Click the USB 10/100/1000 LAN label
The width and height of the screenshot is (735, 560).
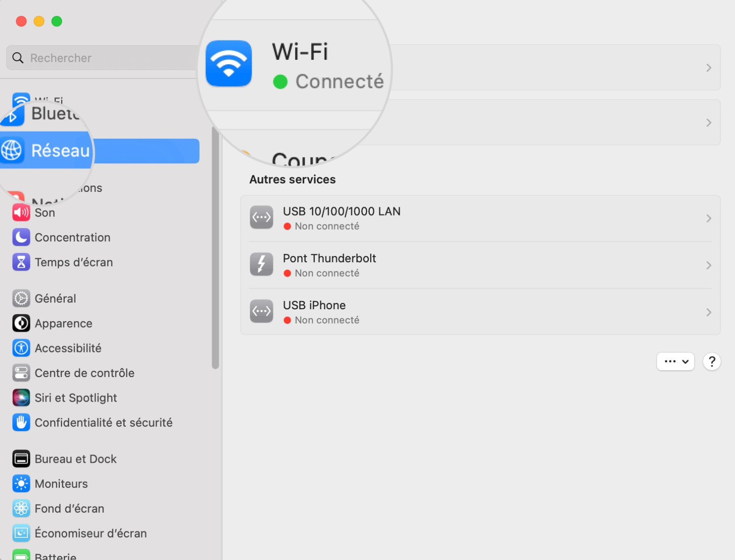click(x=342, y=212)
